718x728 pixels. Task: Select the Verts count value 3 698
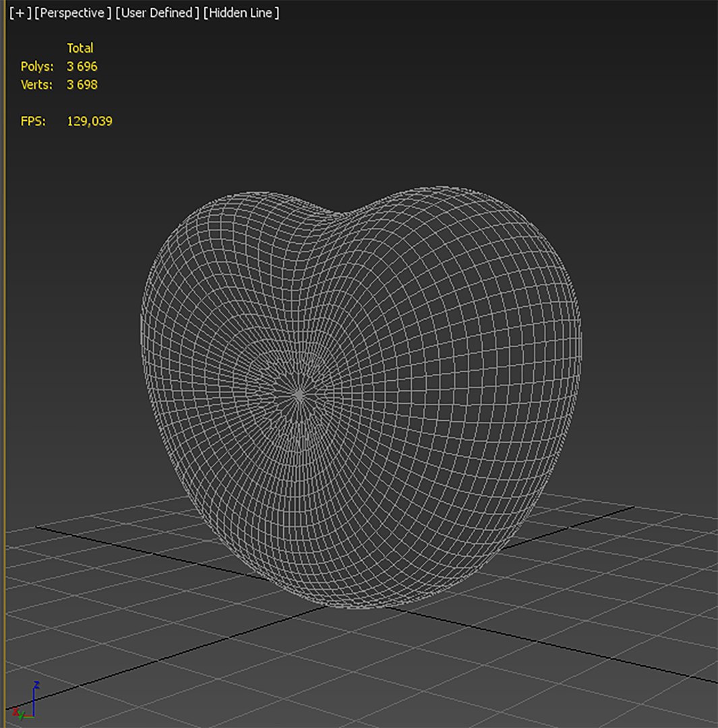point(82,85)
